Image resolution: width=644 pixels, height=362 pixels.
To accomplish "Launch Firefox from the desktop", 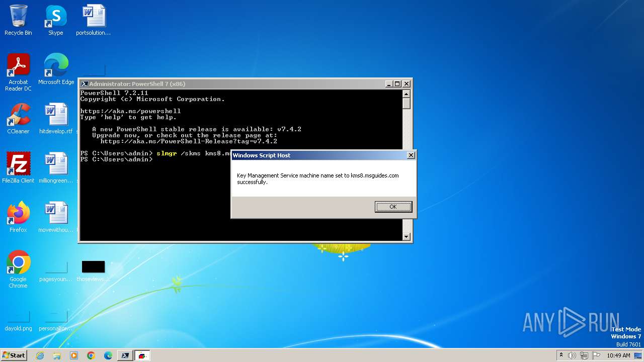I will tap(18, 217).
